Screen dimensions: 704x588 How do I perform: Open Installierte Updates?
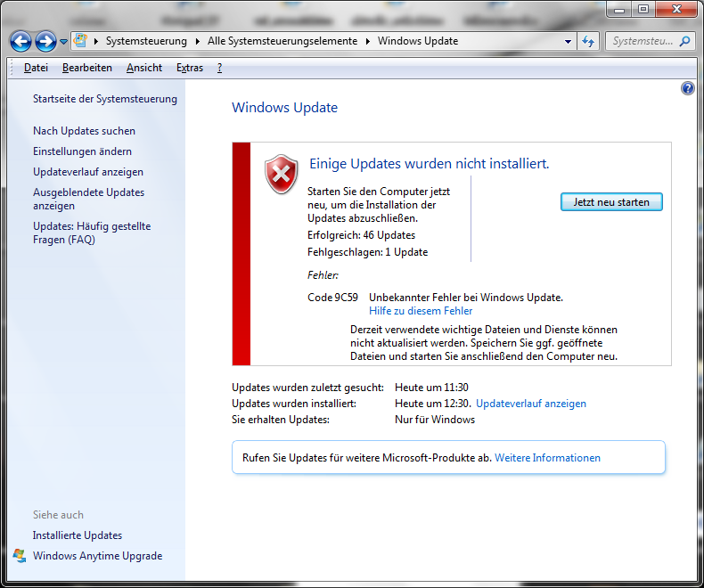click(x=78, y=535)
